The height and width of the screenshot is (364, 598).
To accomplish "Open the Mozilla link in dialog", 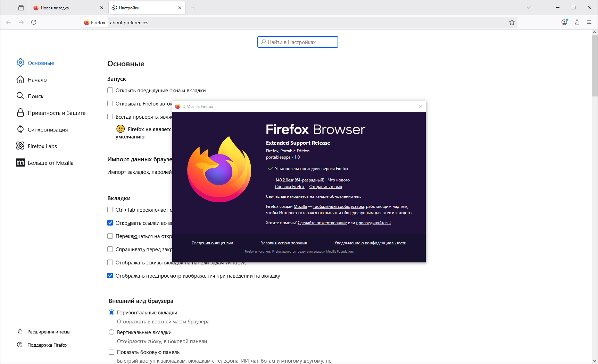I will tap(300, 206).
